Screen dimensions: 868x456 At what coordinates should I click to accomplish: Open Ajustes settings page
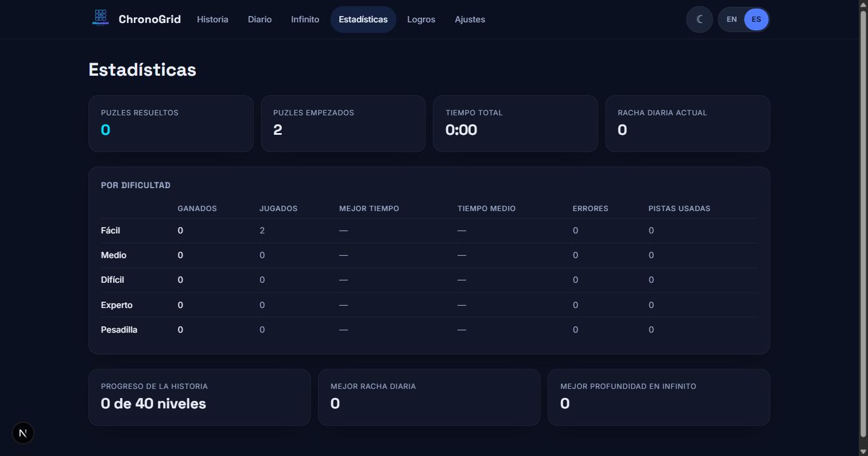[470, 20]
